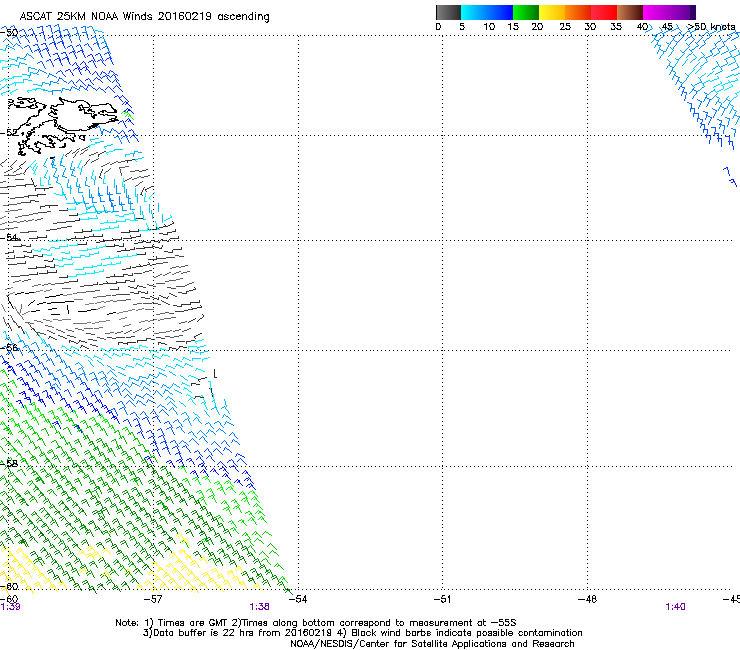Click the latitude label -60 at bottom left
Image resolution: width=740 pixels, height=650 pixels.
[9, 587]
